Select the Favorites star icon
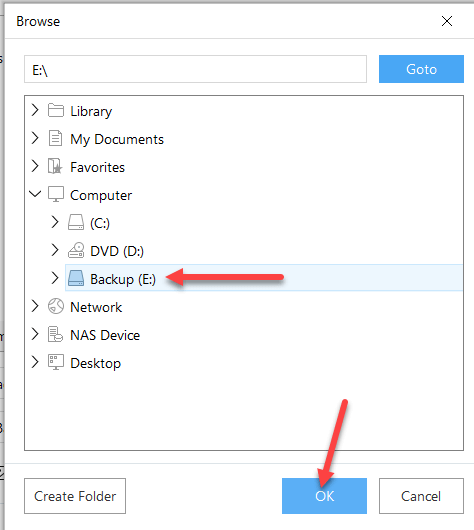474x530 pixels. click(x=55, y=166)
